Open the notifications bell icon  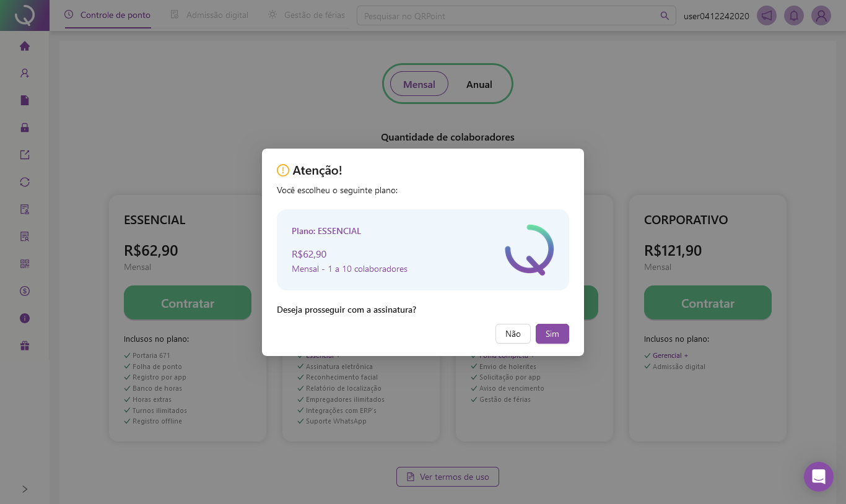point(794,15)
